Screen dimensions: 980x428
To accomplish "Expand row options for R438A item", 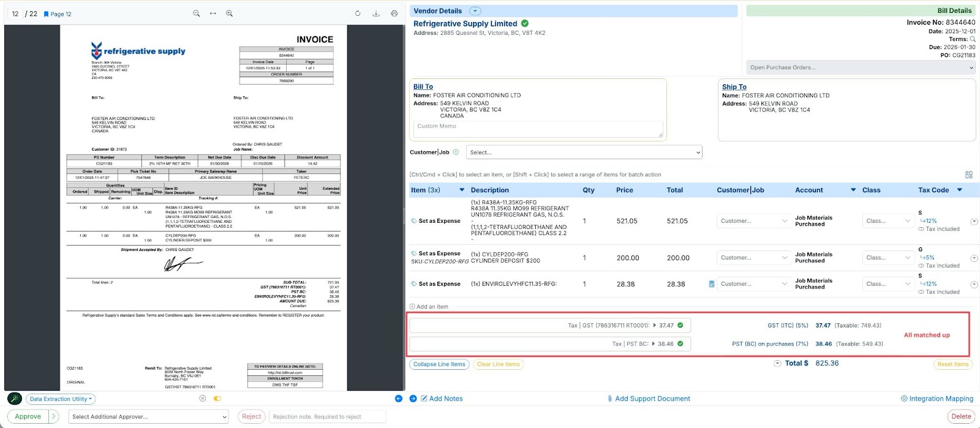I will click(x=974, y=222).
